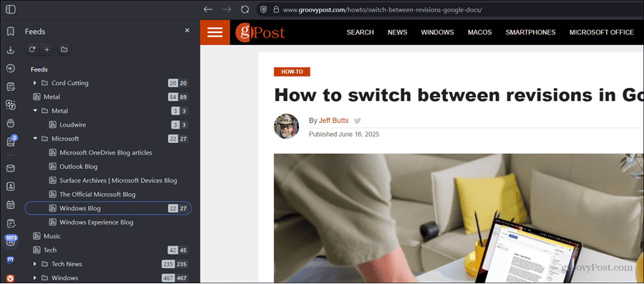This screenshot has height=284, width=644.
Task: Select The Official Microsoft Blog feed
Action: click(x=109, y=195)
